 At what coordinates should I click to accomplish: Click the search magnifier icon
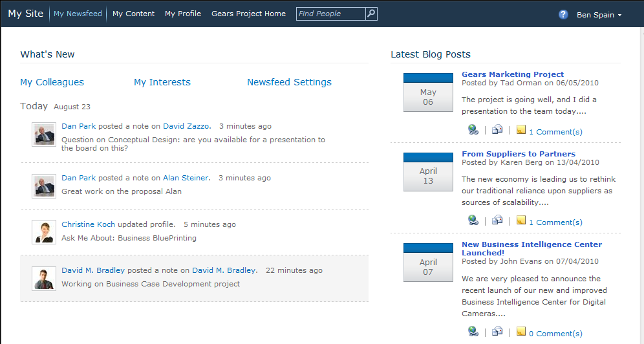point(371,14)
